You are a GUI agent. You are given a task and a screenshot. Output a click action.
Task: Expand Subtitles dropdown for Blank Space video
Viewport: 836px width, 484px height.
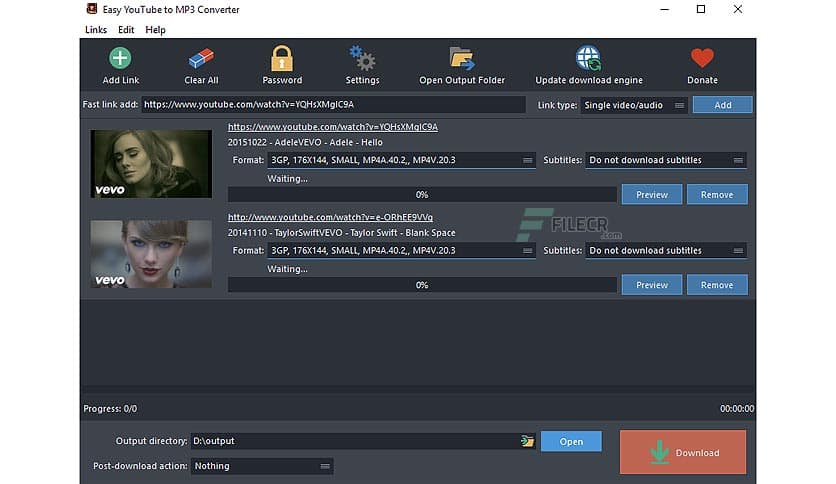(x=666, y=251)
